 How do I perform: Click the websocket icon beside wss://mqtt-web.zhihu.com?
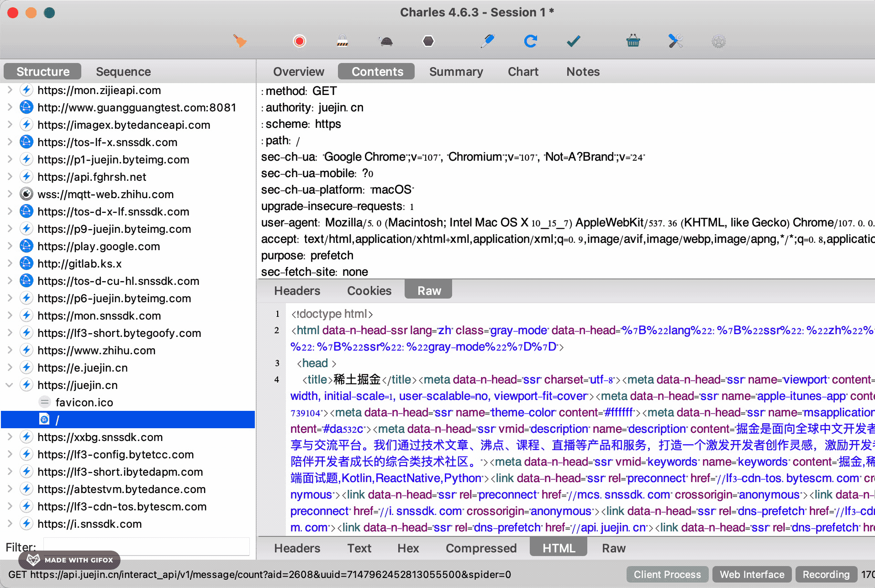click(x=26, y=194)
